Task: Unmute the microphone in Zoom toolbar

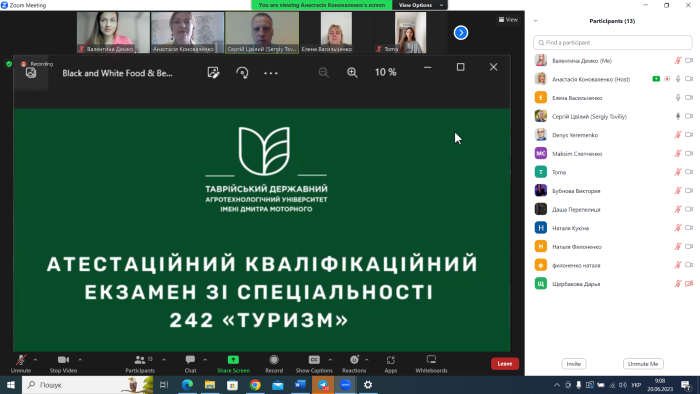Action: click(21, 364)
